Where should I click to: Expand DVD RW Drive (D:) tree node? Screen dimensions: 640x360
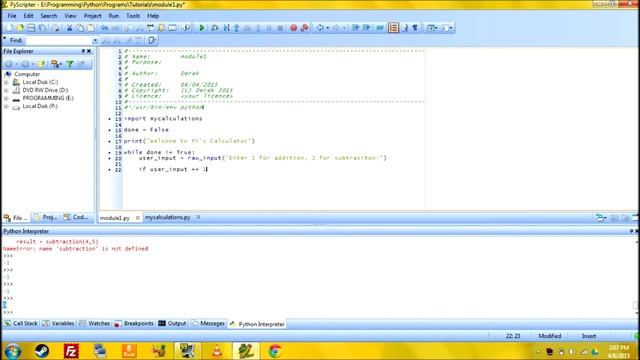pyautogui.click(x=6, y=90)
